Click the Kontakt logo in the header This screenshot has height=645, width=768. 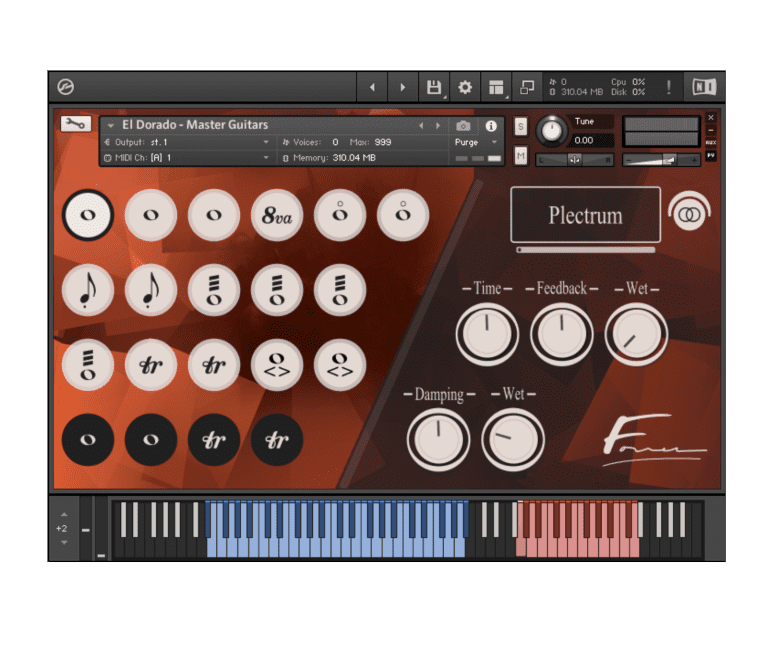click(66, 87)
